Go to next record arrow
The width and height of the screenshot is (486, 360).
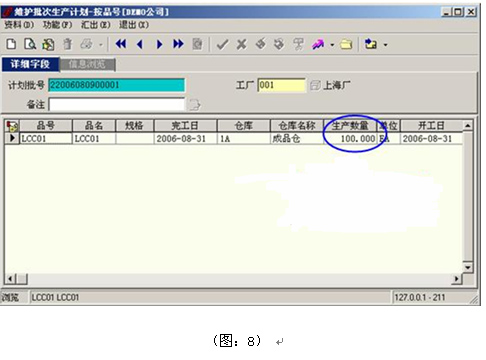pyautogui.click(x=159, y=44)
